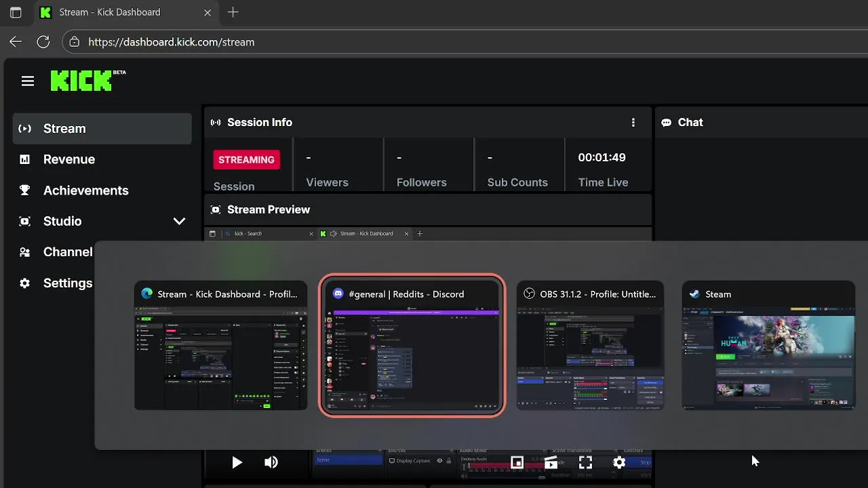The height and width of the screenshot is (488, 868).
Task: Go back in the browser
Action: point(16,42)
